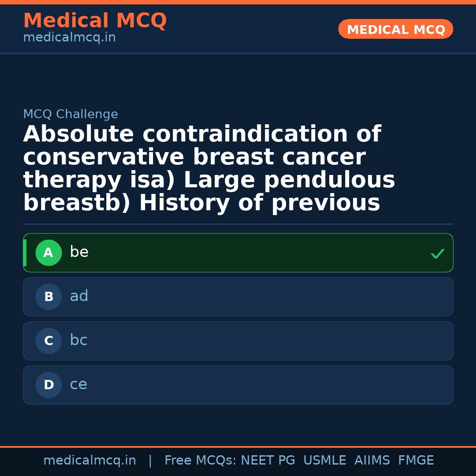Switch to the USMLE section

[x=325, y=460]
